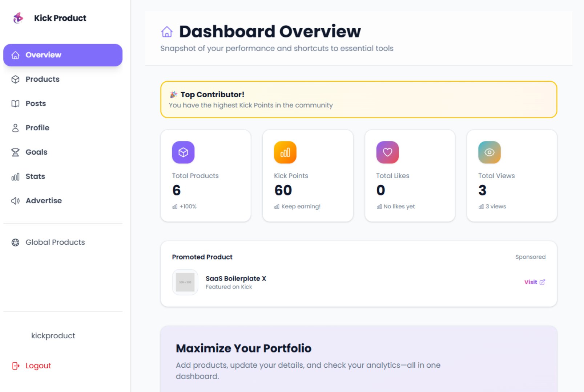Click the Products cube icon in sidebar
Screen dimensions: 584x392
[15, 79]
